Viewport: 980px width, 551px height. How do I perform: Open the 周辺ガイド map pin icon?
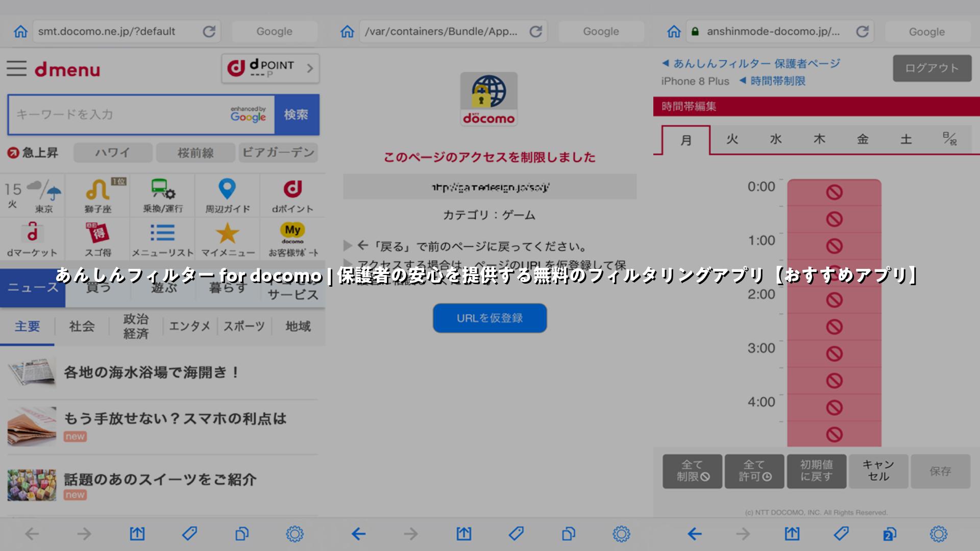point(228,196)
